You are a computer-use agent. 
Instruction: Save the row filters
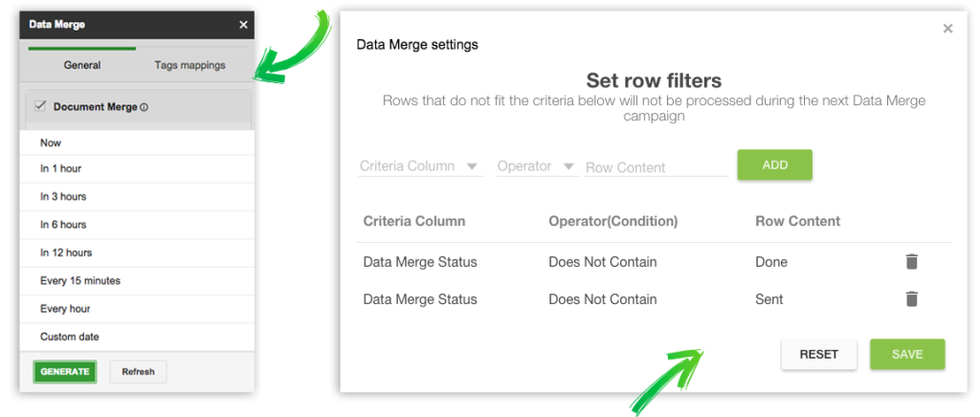(x=907, y=354)
